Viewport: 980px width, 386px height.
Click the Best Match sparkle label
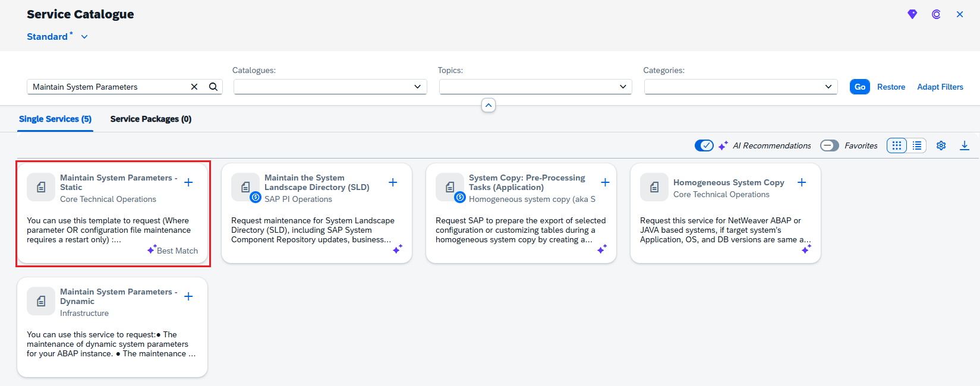pos(173,251)
